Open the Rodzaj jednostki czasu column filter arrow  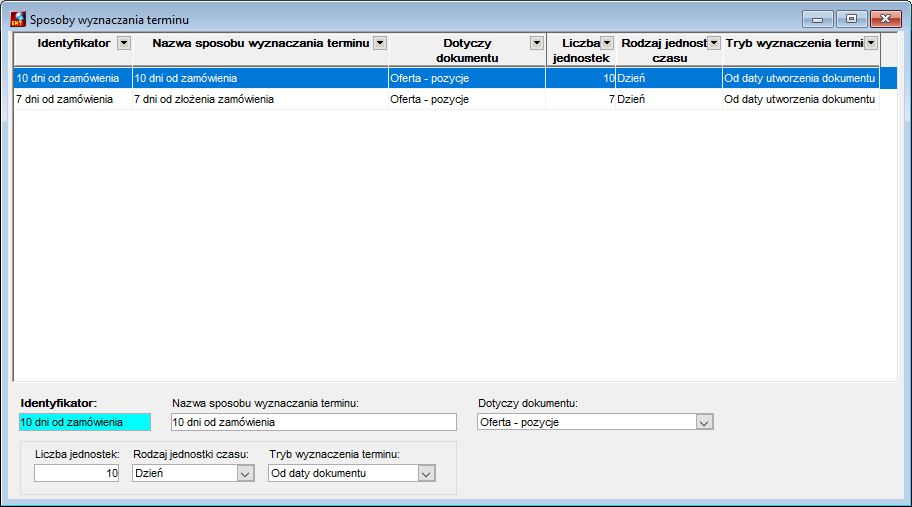coord(714,43)
